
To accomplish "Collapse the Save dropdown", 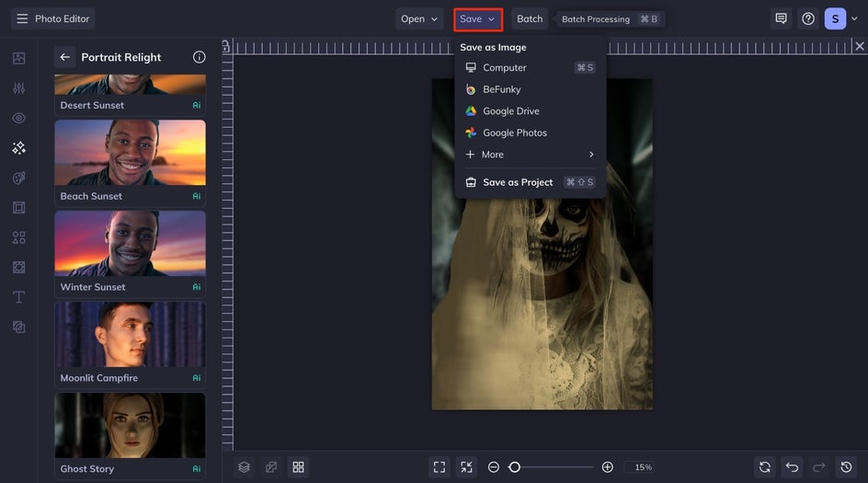I will (x=478, y=18).
